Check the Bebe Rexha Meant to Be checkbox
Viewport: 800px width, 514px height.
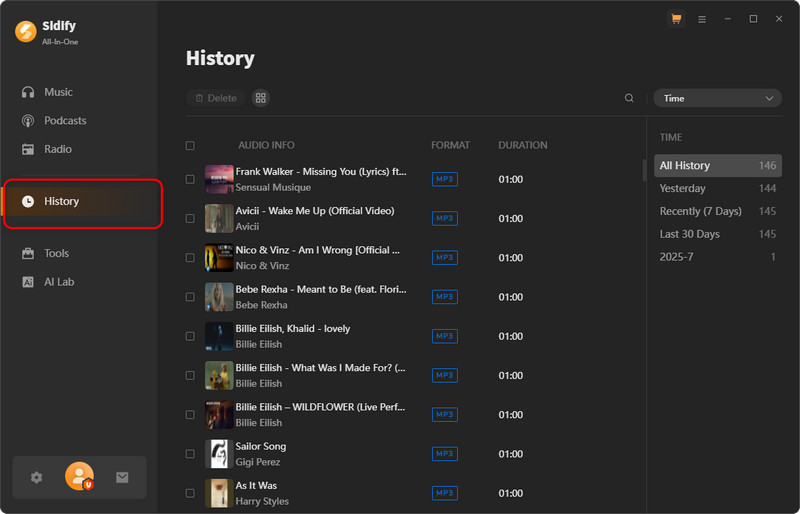(190, 298)
